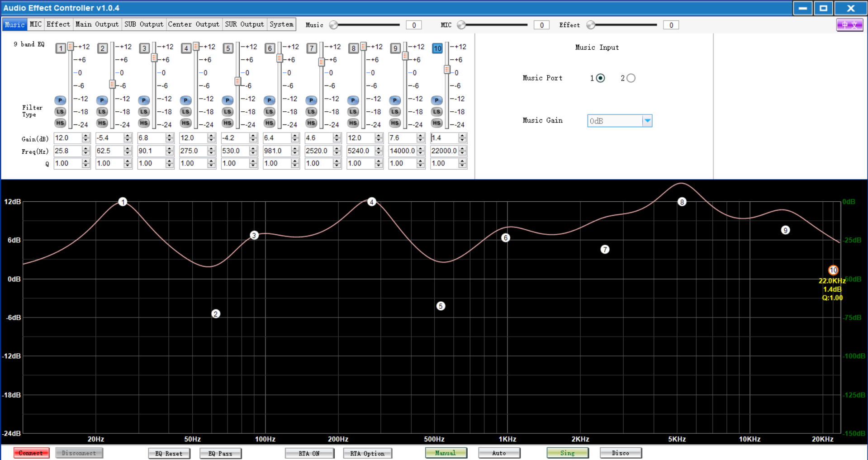The width and height of the screenshot is (868, 460).
Task: Choose HS filter type for band 4
Action: pyautogui.click(x=186, y=123)
